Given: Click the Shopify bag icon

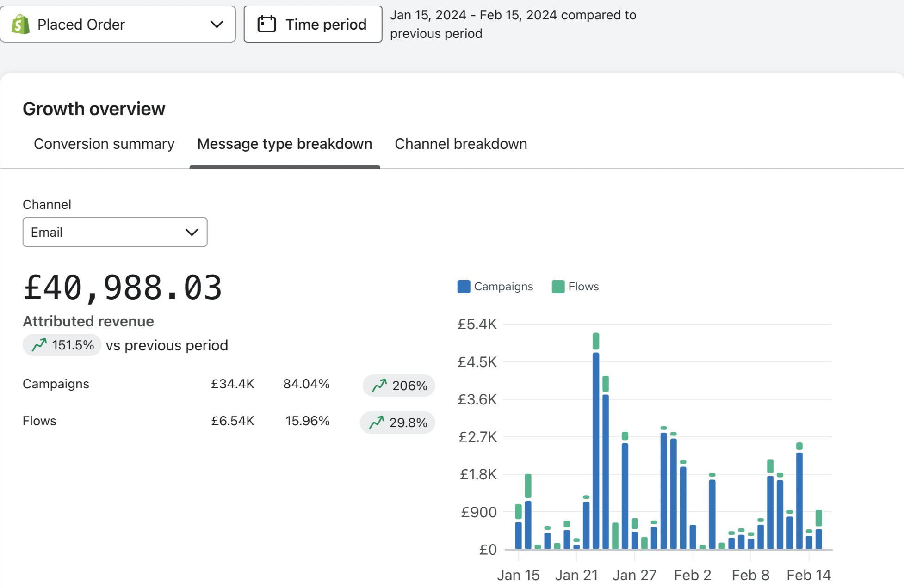Looking at the screenshot, I should click(20, 24).
